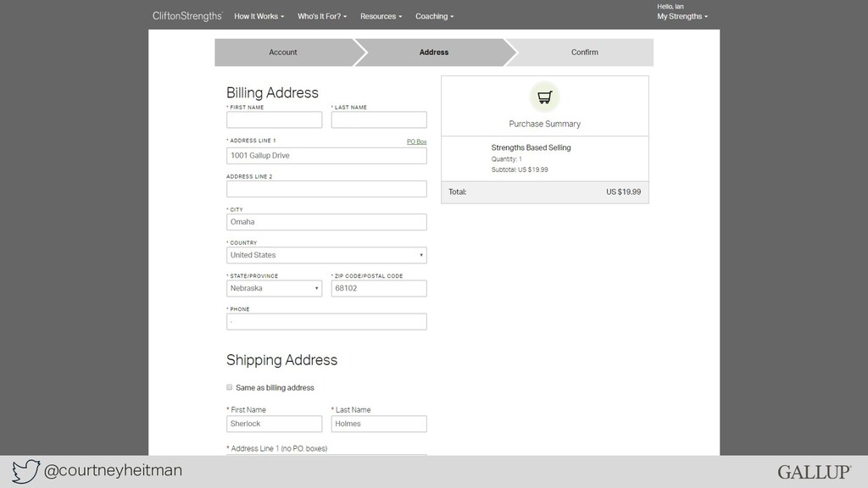Click the Hello, Ian greeting
Image resolution: width=868 pixels, height=488 pixels.
(670, 7)
